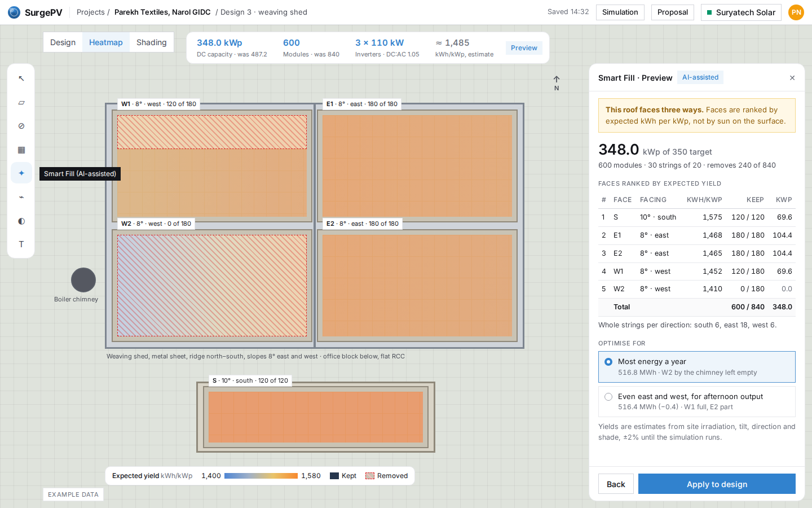The height and width of the screenshot is (508, 812).
Task: Click the Boiler chimney obstruction circle
Action: [x=83, y=280]
